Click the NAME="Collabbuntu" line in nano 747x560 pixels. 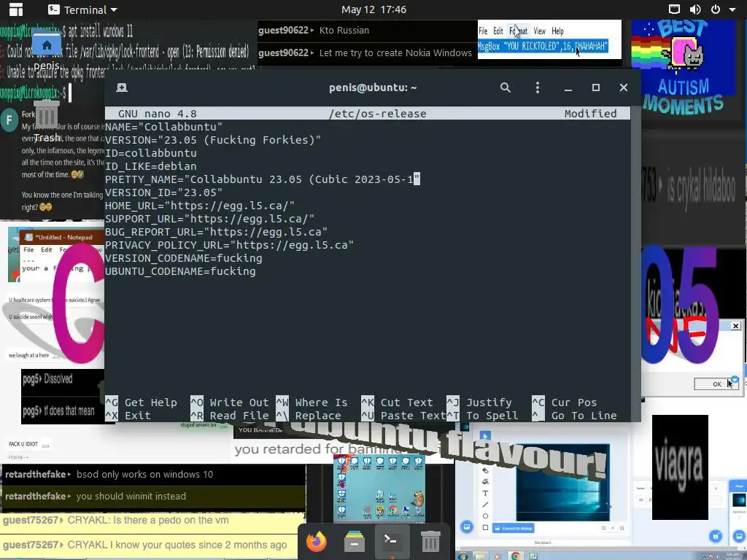163,127
